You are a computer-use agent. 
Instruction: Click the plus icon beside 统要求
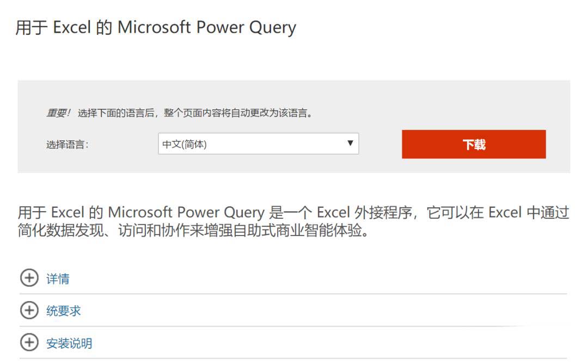(x=29, y=310)
